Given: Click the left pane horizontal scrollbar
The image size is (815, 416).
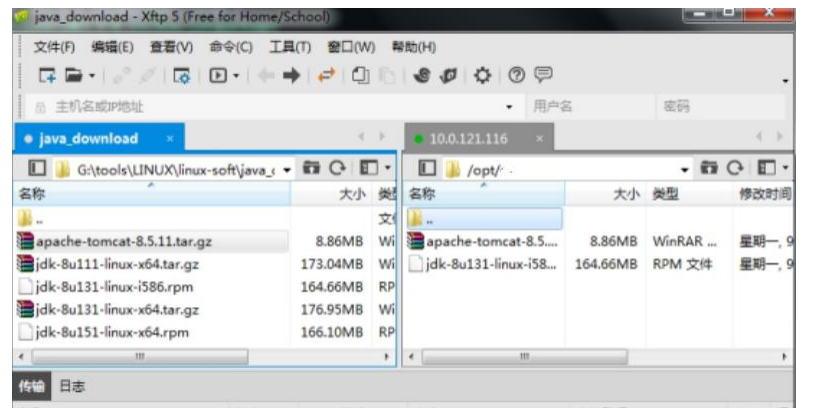Looking at the screenshot, I should click(x=140, y=357).
